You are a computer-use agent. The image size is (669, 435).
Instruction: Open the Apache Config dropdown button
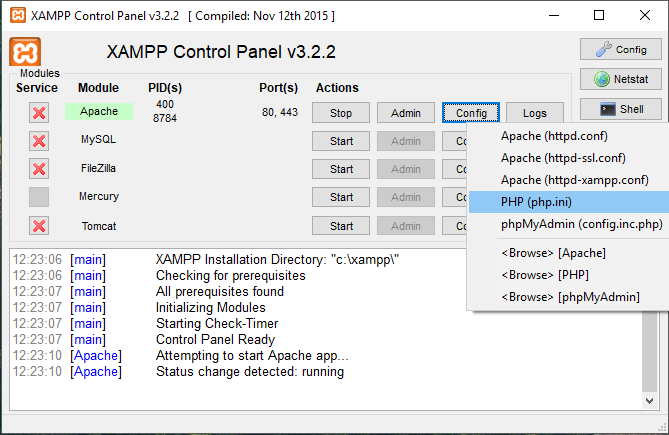471,113
